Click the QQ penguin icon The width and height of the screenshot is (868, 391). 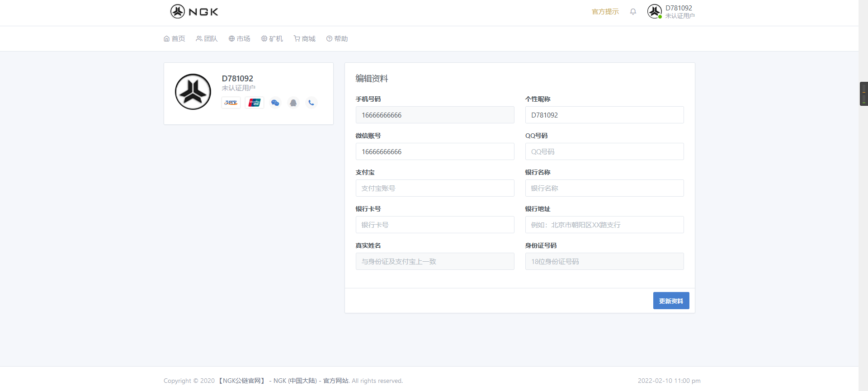pos(293,103)
